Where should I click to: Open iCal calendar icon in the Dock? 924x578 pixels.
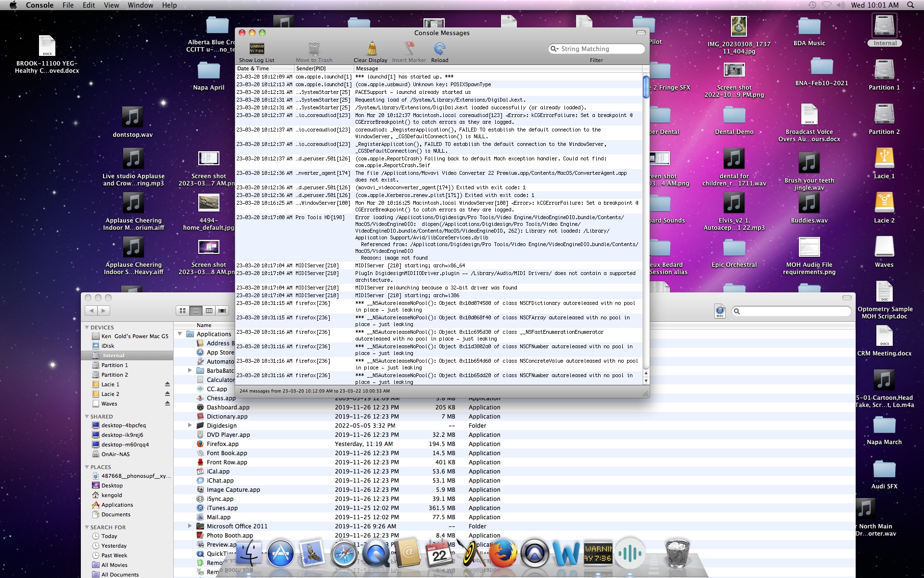(439, 553)
